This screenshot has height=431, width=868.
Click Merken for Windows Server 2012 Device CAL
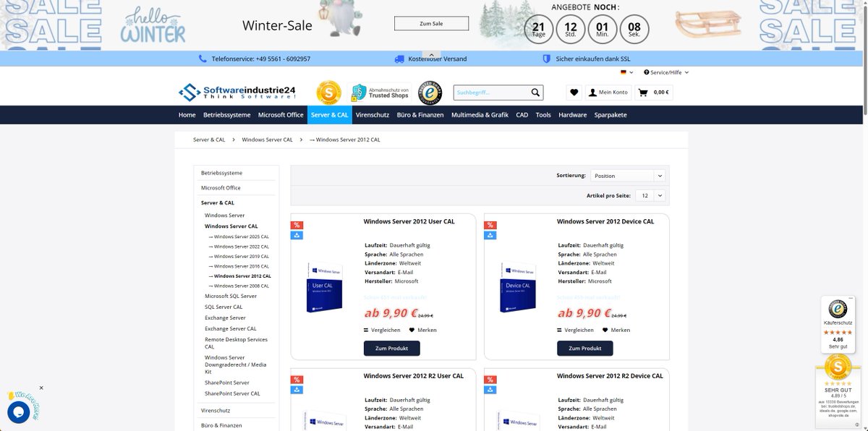pos(616,330)
